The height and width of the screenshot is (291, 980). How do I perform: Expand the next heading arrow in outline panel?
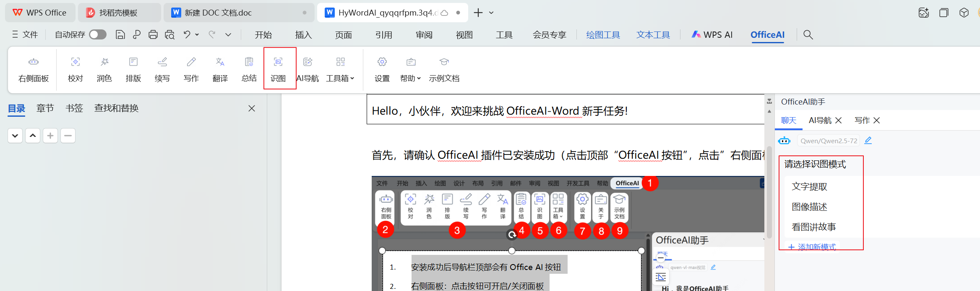[15, 136]
